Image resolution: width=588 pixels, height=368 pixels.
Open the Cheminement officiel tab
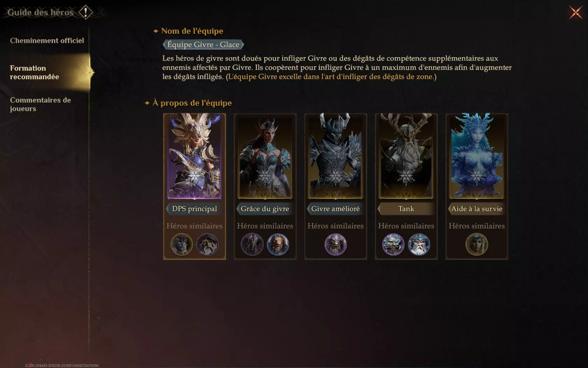[x=47, y=41]
